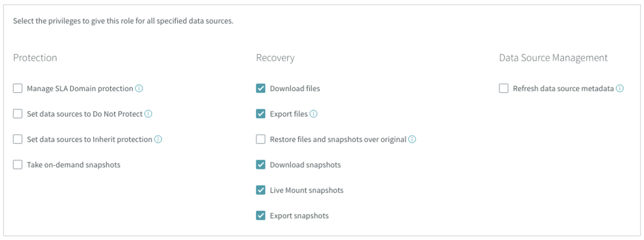Image resolution: width=644 pixels, height=240 pixels.
Task: Check Set data sources to Do Not Protect
Action: (x=18, y=114)
